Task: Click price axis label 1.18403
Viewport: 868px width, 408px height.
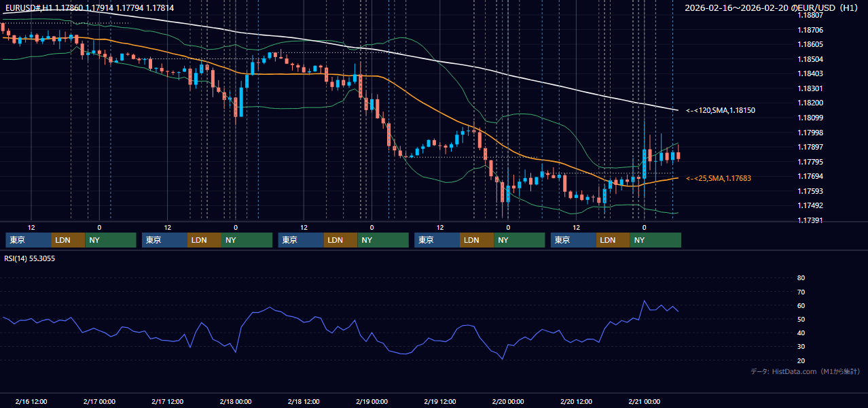Action: [810, 73]
